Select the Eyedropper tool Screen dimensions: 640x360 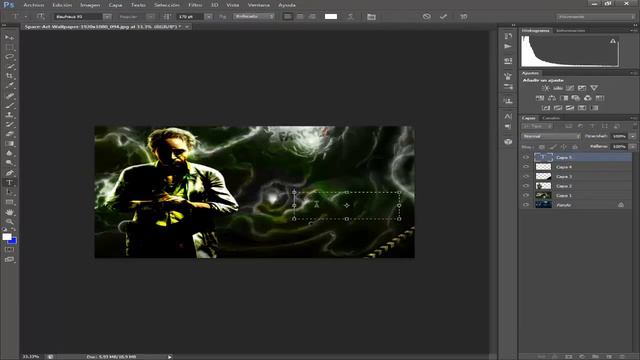(9, 86)
